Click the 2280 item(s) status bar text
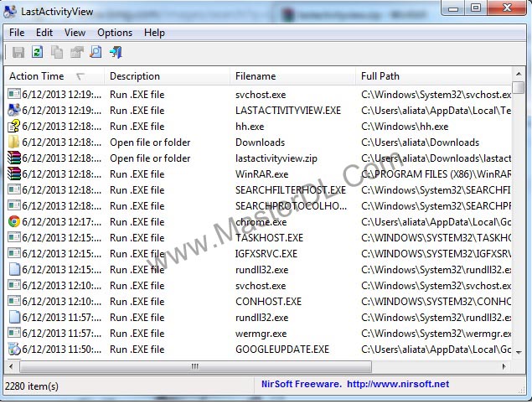 pyautogui.click(x=32, y=386)
